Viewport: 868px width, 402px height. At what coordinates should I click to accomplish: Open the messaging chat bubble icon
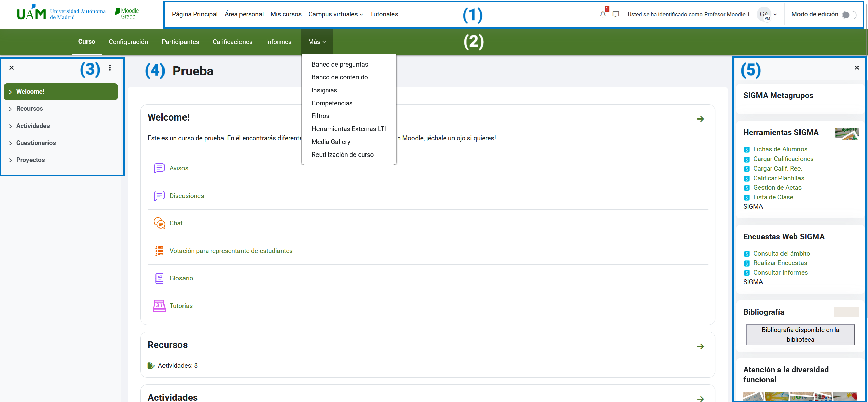[616, 14]
